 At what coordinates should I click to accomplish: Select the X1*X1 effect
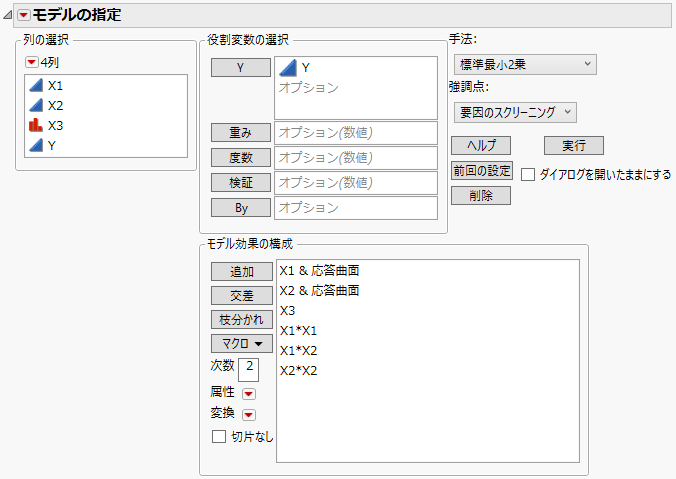point(298,331)
